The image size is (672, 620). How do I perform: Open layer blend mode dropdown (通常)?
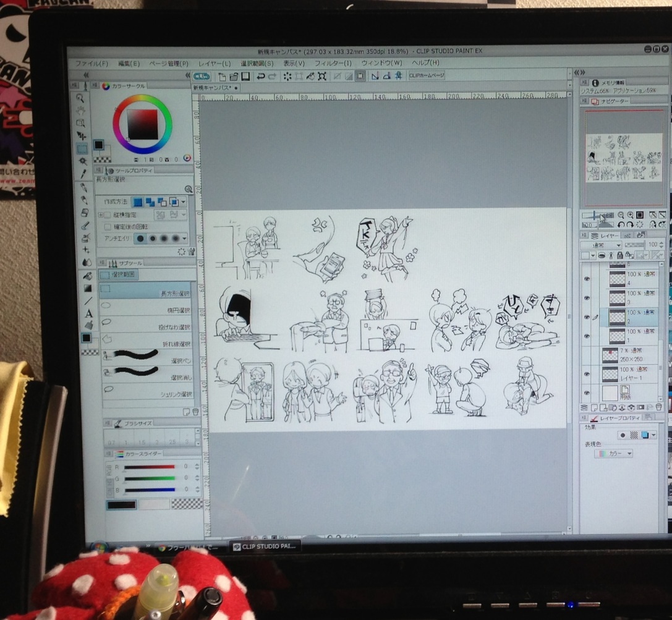click(x=602, y=245)
